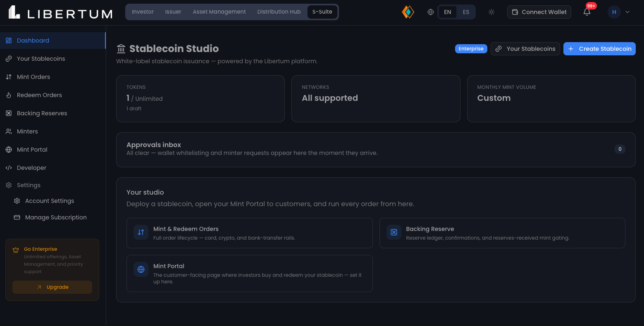Click Backing Reserve card icon
This screenshot has height=326, width=644.
click(394, 232)
